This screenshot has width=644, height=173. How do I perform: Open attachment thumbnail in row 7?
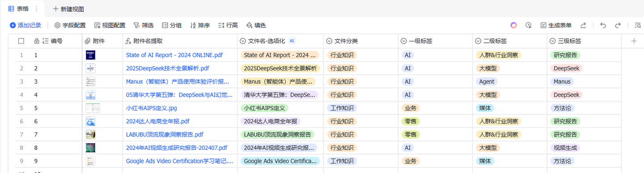[91, 135]
